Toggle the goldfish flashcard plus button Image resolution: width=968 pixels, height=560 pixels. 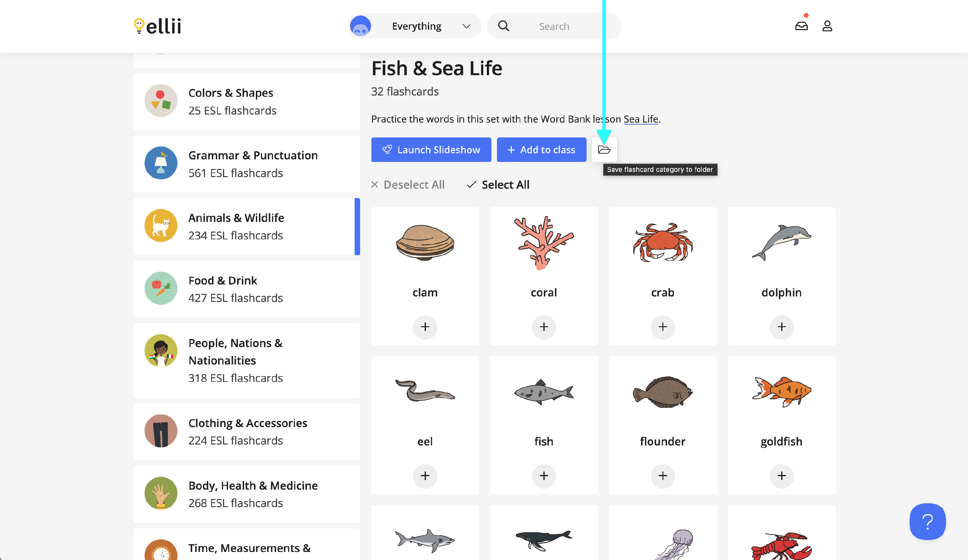[x=781, y=476]
